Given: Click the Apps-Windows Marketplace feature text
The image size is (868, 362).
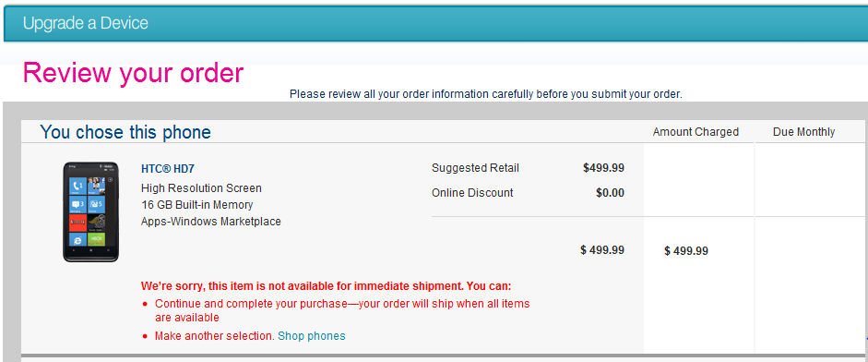Looking at the screenshot, I should pos(211,222).
